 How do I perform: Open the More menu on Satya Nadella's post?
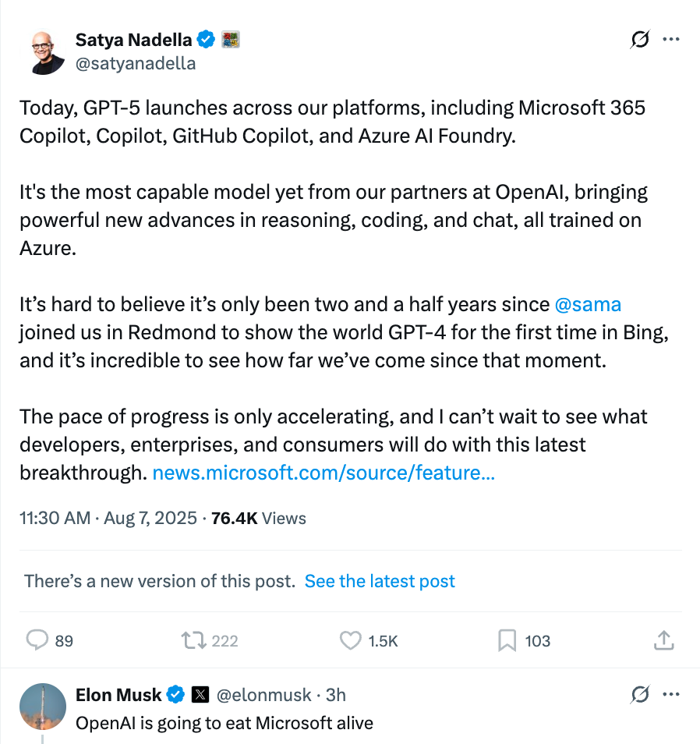point(670,40)
